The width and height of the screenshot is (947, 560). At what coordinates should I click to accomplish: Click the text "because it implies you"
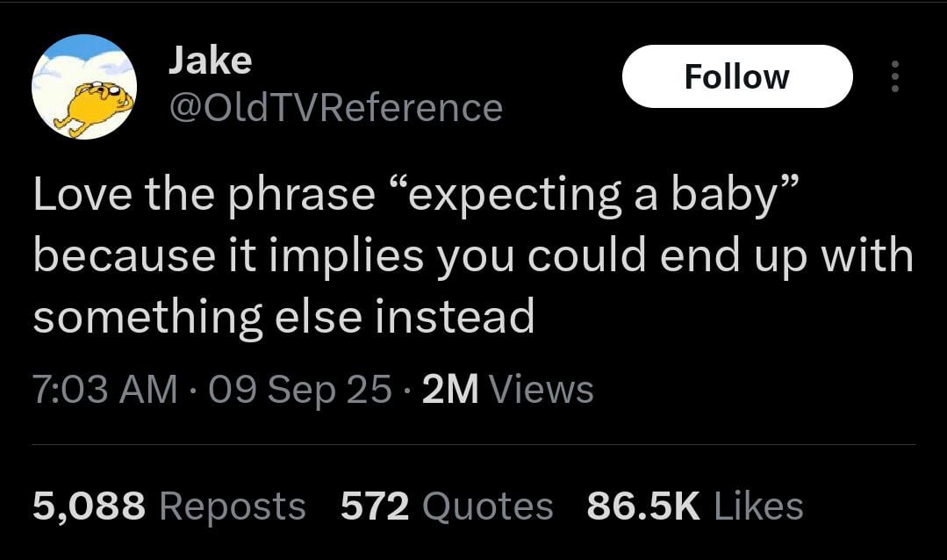pos(274,255)
